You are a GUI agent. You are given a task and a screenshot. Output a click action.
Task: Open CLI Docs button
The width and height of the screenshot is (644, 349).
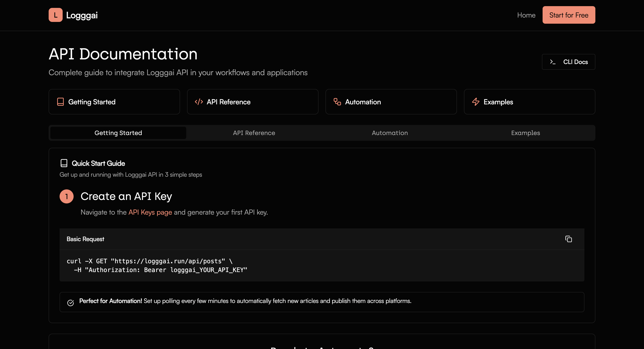coord(568,62)
